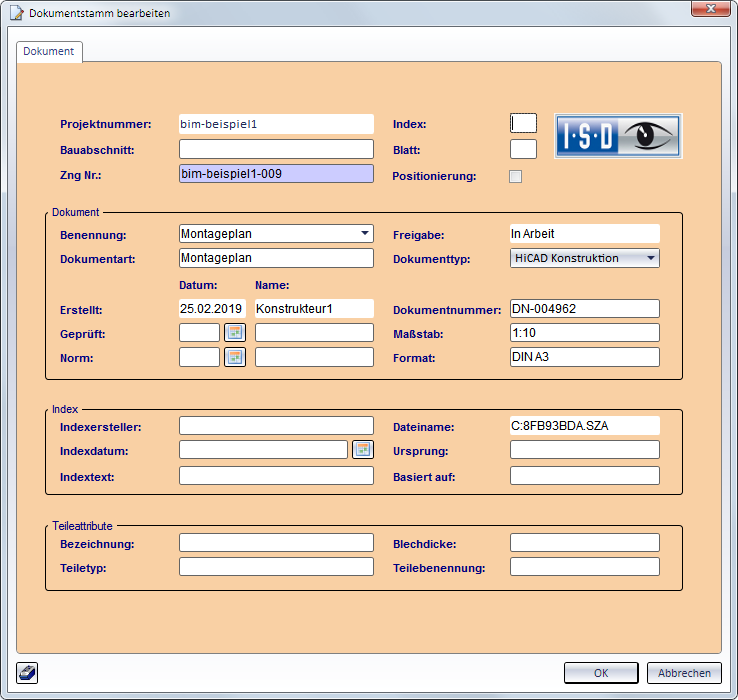This screenshot has width=738, height=700.
Task: Click the document icon in title bar
Action: [16, 13]
